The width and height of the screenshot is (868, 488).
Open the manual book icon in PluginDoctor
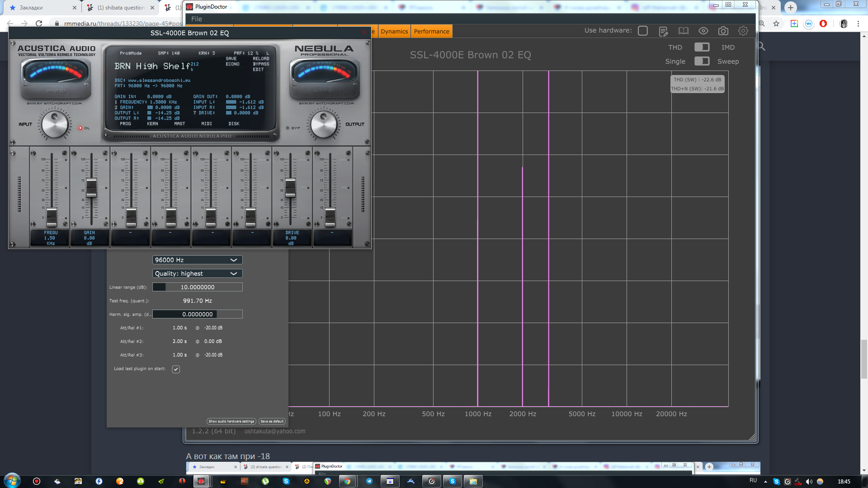(x=684, y=31)
